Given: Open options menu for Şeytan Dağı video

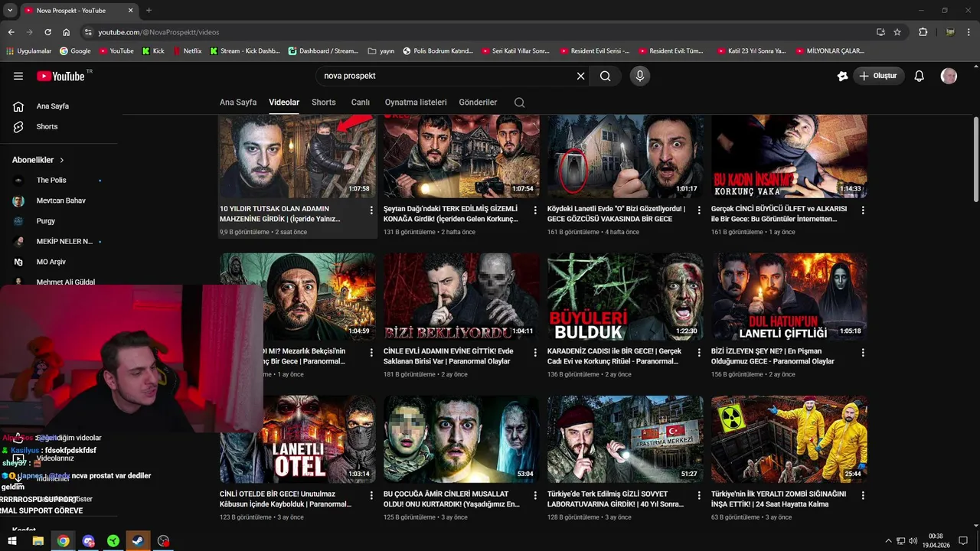Looking at the screenshot, I should [x=535, y=210].
